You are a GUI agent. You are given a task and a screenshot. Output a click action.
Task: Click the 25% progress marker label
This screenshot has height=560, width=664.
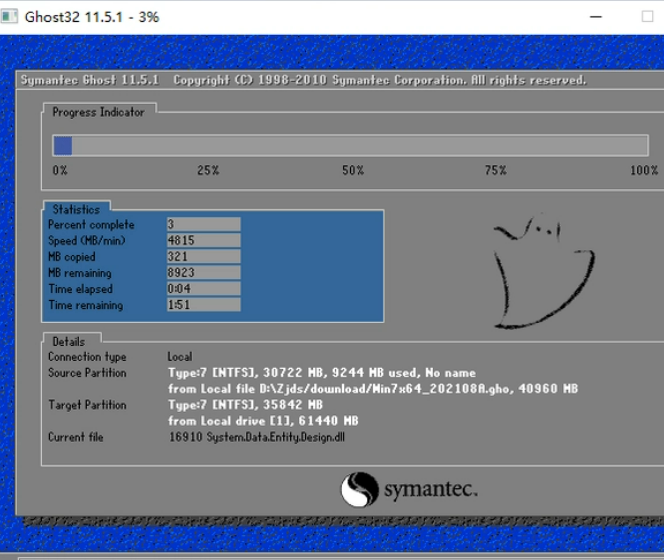208,171
